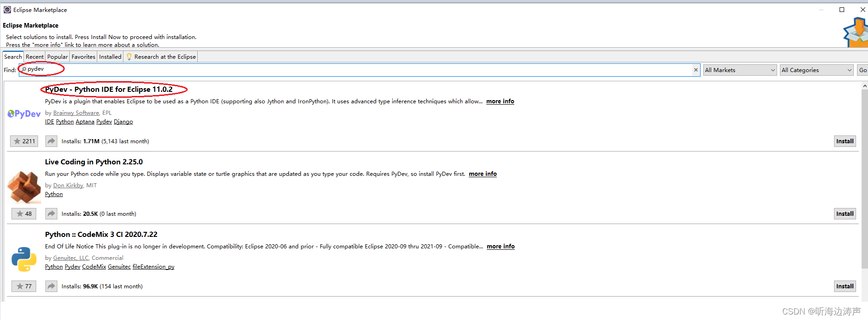Screen dimensions: 868x320
Task: Click the PyDev - Python IDE title
Action: (x=109, y=90)
